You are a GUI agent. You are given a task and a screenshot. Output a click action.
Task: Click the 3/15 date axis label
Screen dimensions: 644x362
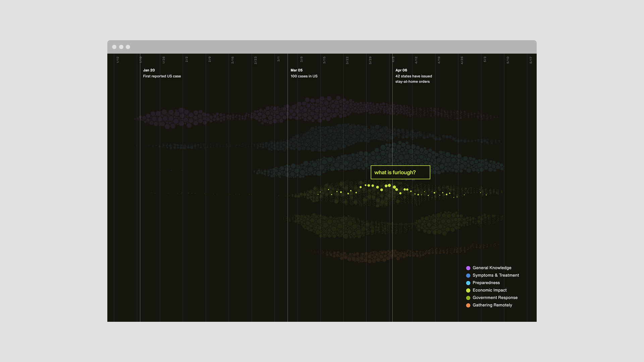324,60
